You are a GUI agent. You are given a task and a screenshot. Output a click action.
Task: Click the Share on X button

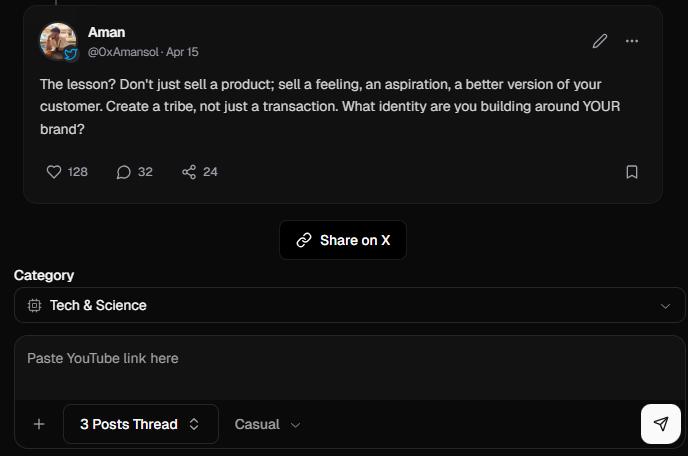coord(343,240)
